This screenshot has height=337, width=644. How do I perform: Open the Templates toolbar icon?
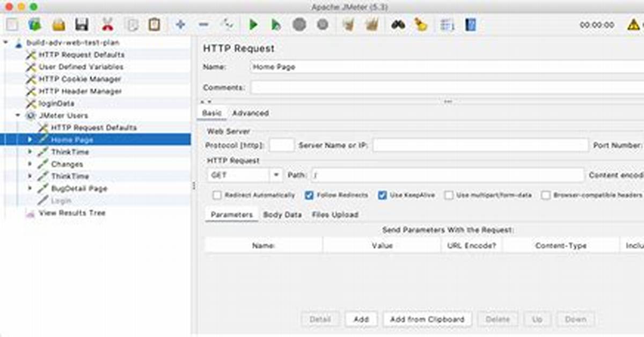tap(35, 24)
